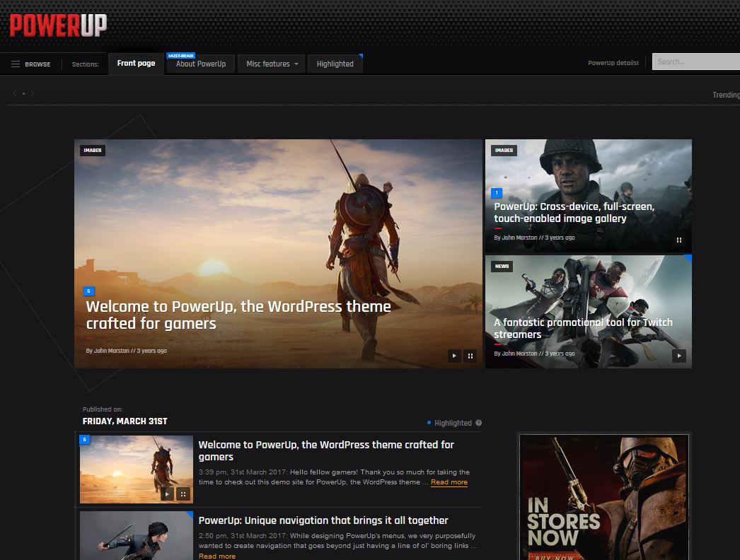Screen dimensions: 740x560
Task: Select the trending slider dot indicator
Action: [x=23, y=93]
